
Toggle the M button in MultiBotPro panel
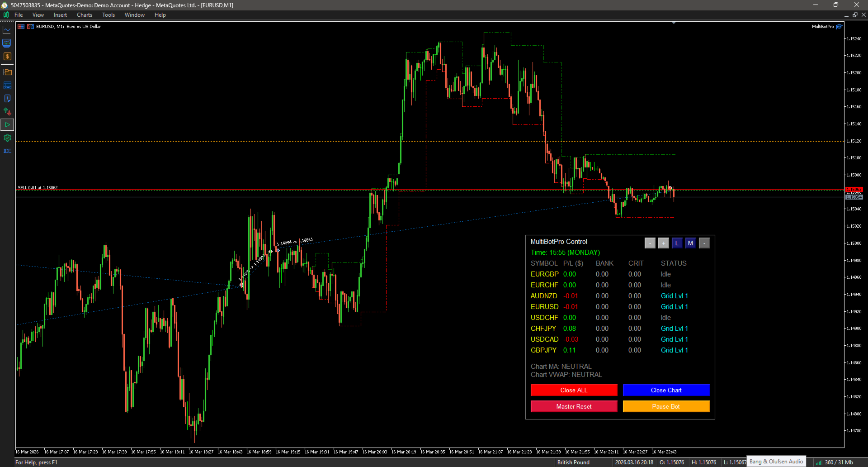[690, 243]
